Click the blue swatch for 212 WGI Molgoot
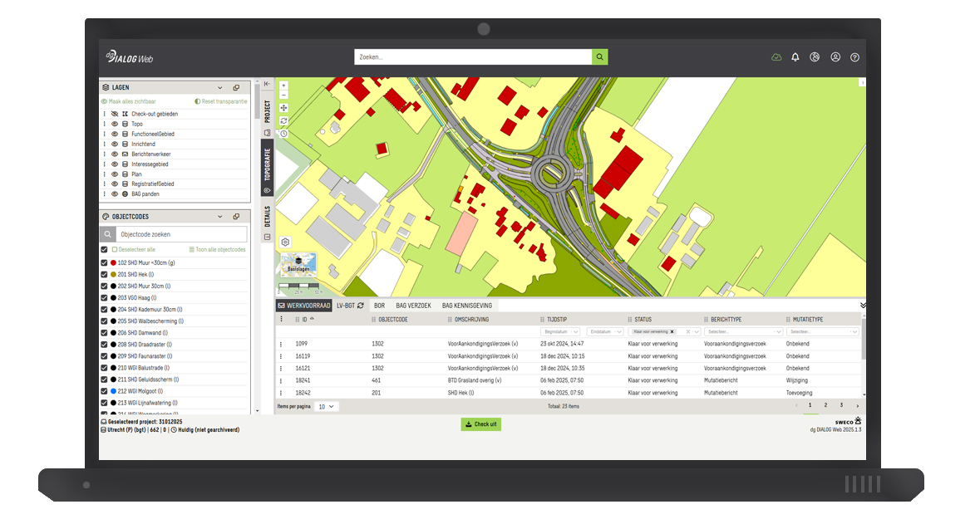This screenshot has width=980, height=524. pyautogui.click(x=113, y=391)
